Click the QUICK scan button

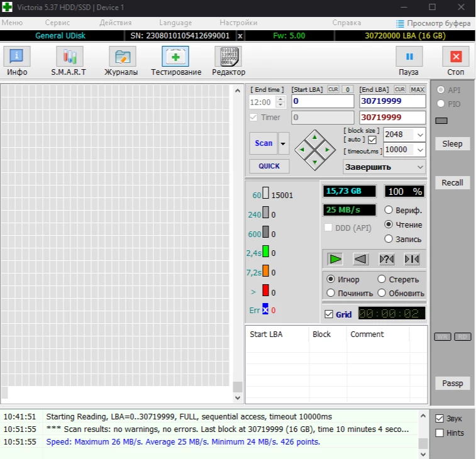click(269, 166)
